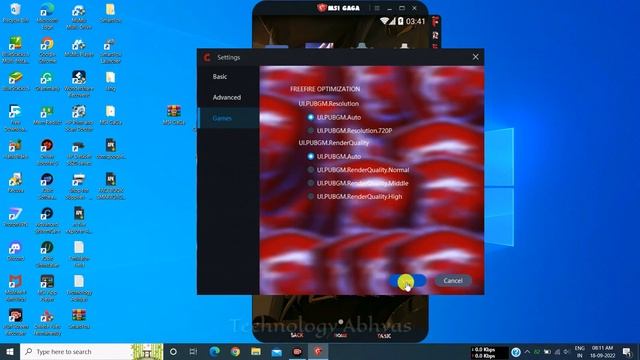Click the Type here to search box

[x=91, y=351]
